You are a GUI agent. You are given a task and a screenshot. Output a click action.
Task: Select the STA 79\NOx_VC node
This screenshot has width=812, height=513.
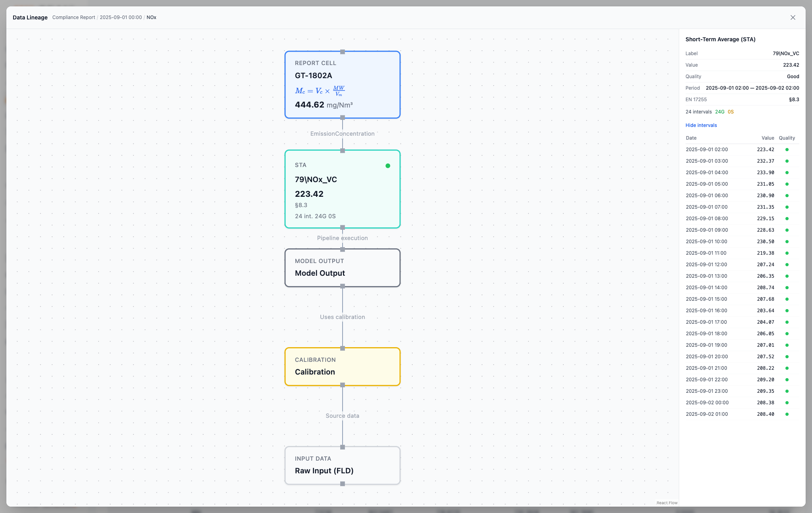tap(343, 189)
